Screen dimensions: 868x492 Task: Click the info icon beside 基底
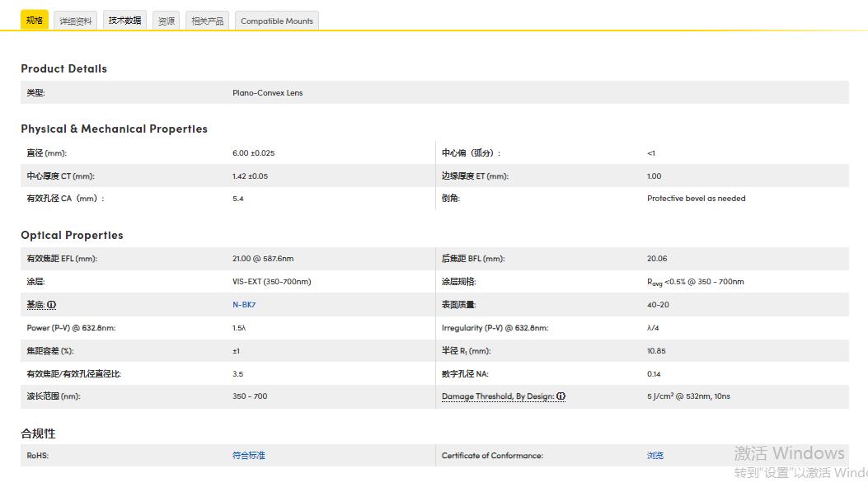point(52,305)
